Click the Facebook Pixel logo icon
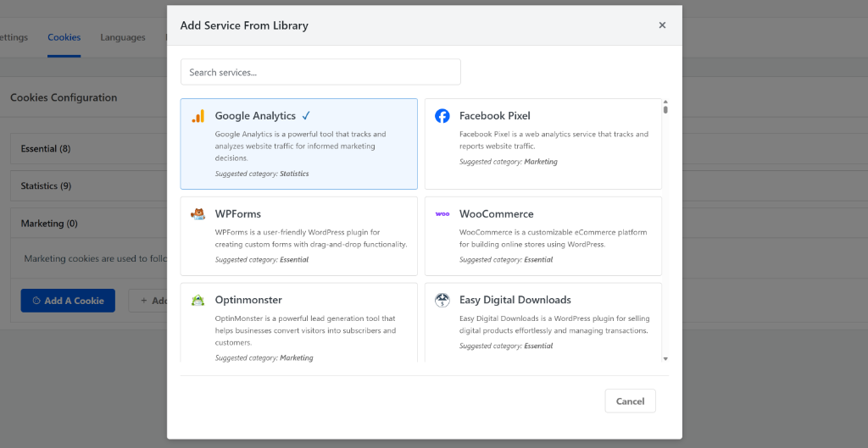 [x=442, y=116]
